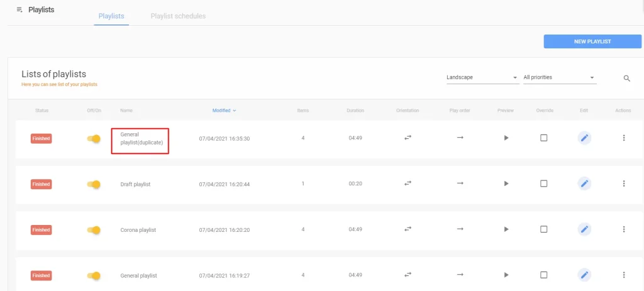
Task: Preview General playlist(duplicate) with play icon
Action: click(x=506, y=138)
